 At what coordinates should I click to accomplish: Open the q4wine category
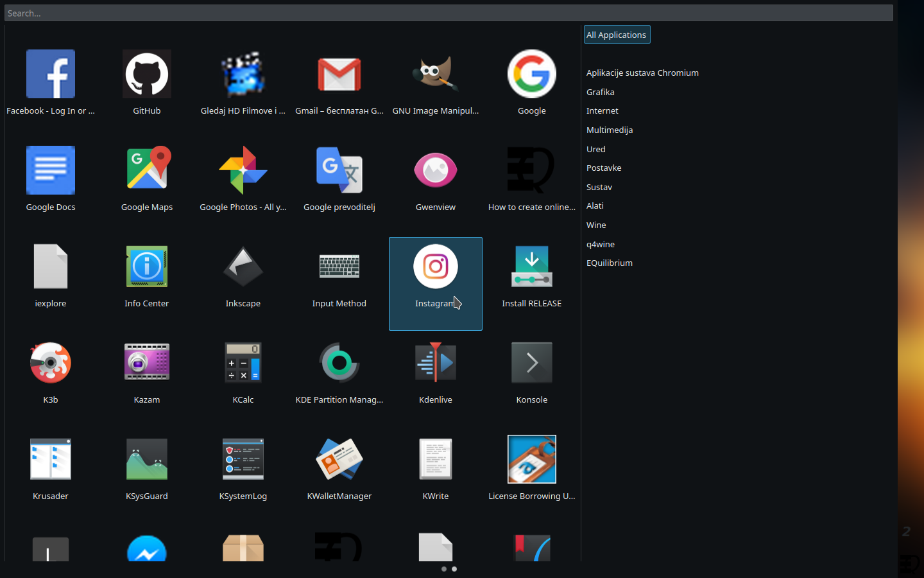coord(600,244)
